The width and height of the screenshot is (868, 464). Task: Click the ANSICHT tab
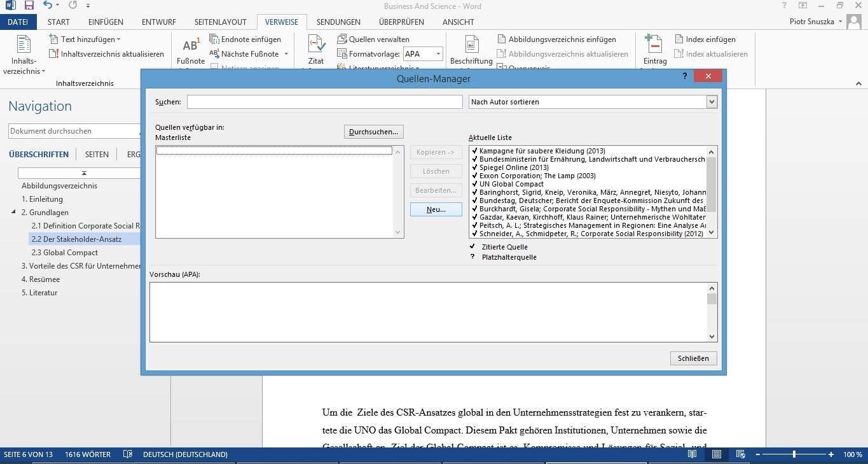(458, 22)
